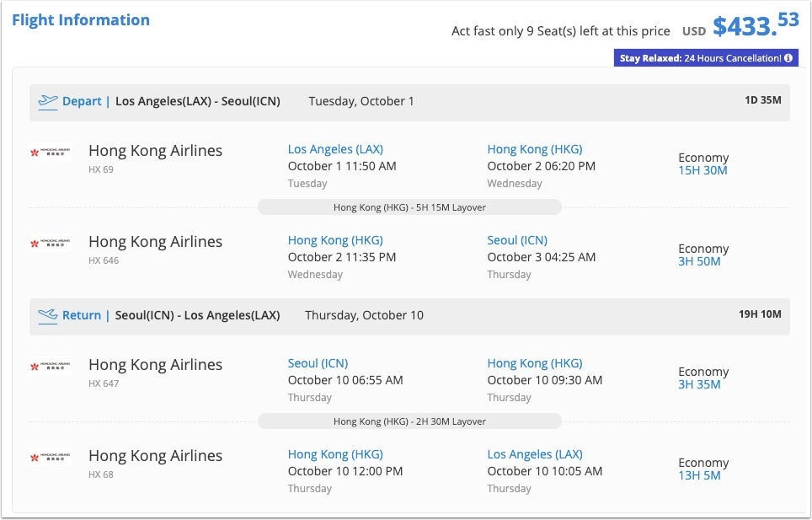Click the 13H 5M flight duration
The image size is (812, 520).
point(699,475)
